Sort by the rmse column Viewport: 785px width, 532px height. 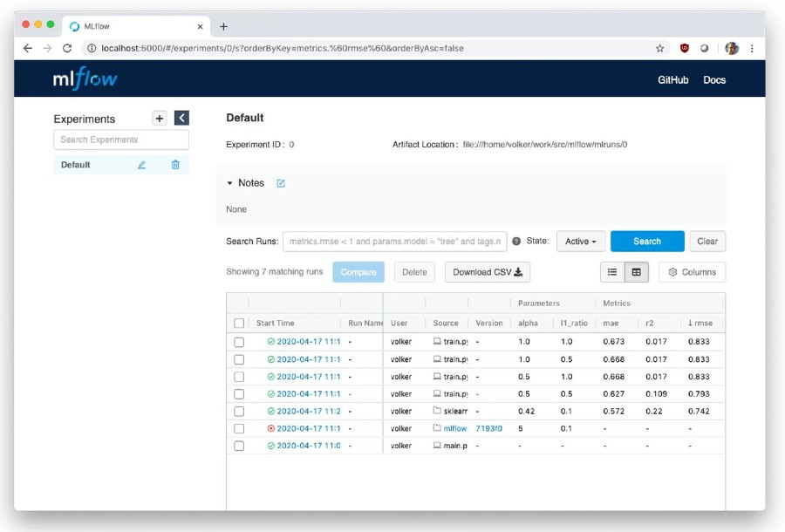700,324
